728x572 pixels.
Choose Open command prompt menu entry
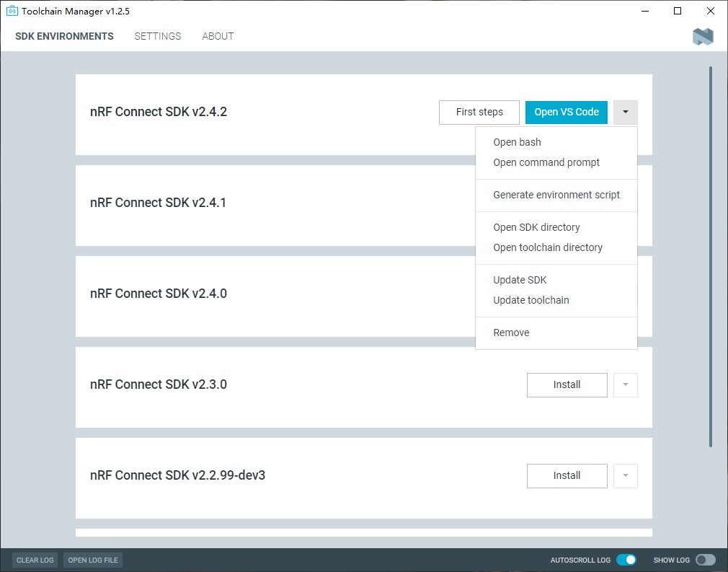tap(556, 162)
